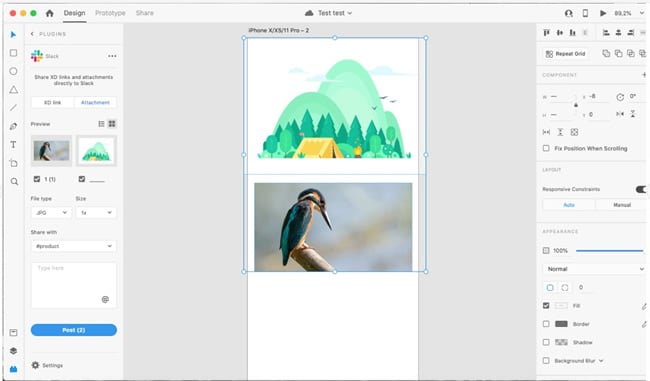Open the Layers panel icon
This screenshot has width=650, height=381.
(x=13, y=351)
